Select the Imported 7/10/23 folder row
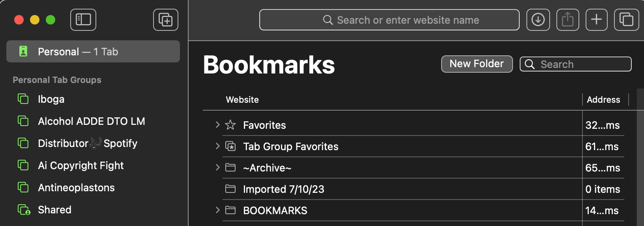 point(283,189)
